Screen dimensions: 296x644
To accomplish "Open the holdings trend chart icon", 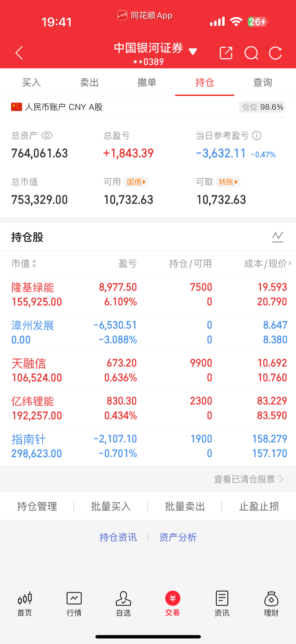I will point(277,237).
